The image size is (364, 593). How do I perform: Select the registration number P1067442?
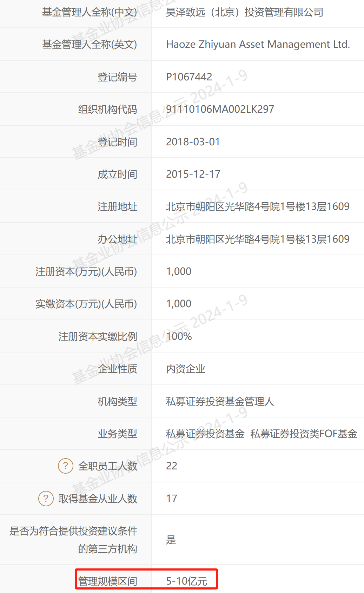(189, 77)
